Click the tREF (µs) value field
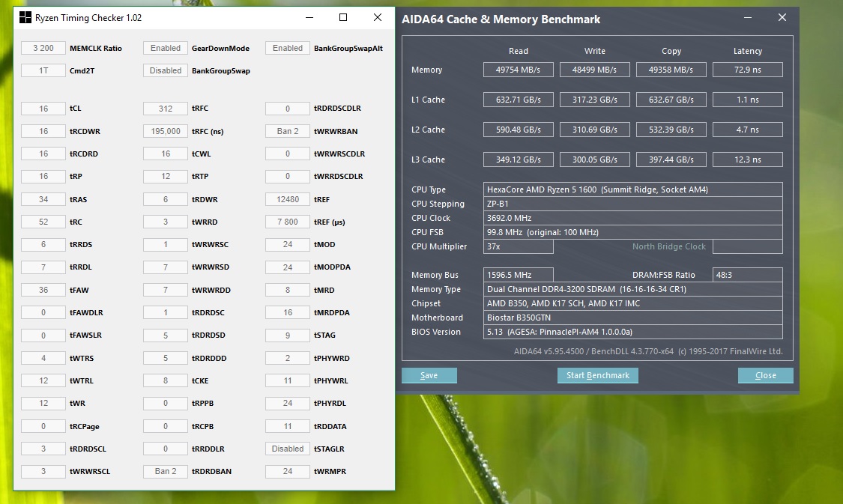This screenshot has height=504, width=843. [288, 222]
